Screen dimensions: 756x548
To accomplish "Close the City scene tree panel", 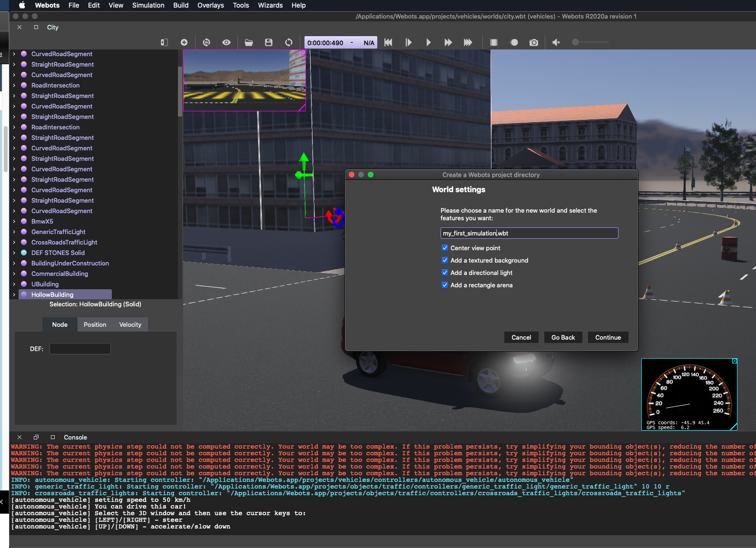I will (x=20, y=27).
